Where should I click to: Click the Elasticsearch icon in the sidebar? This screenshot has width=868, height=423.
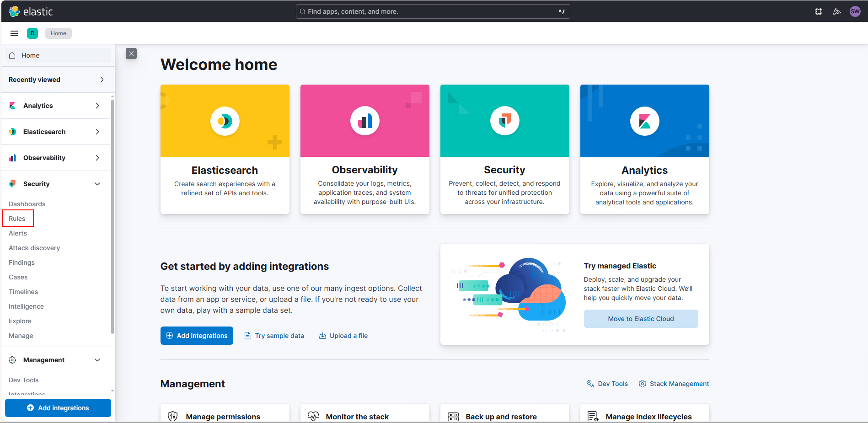point(12,132)
